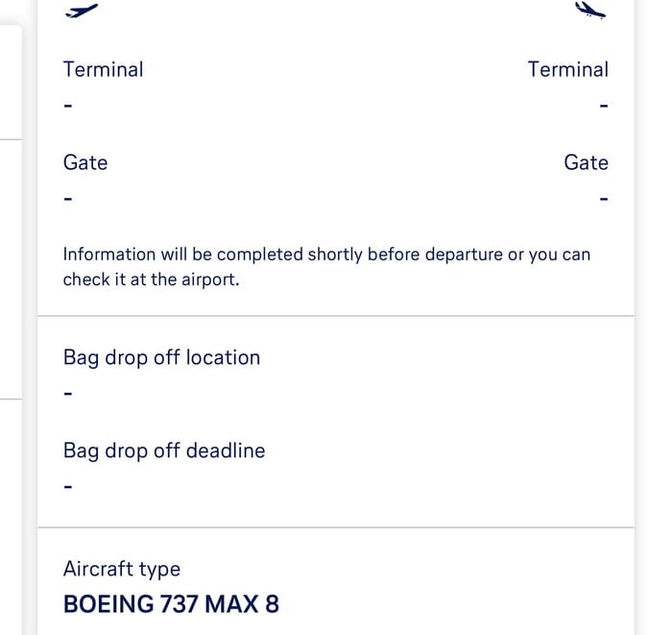Screen dimensions: 672x635
Task: Click the information completed before departure notice
Action: (326, 267)
